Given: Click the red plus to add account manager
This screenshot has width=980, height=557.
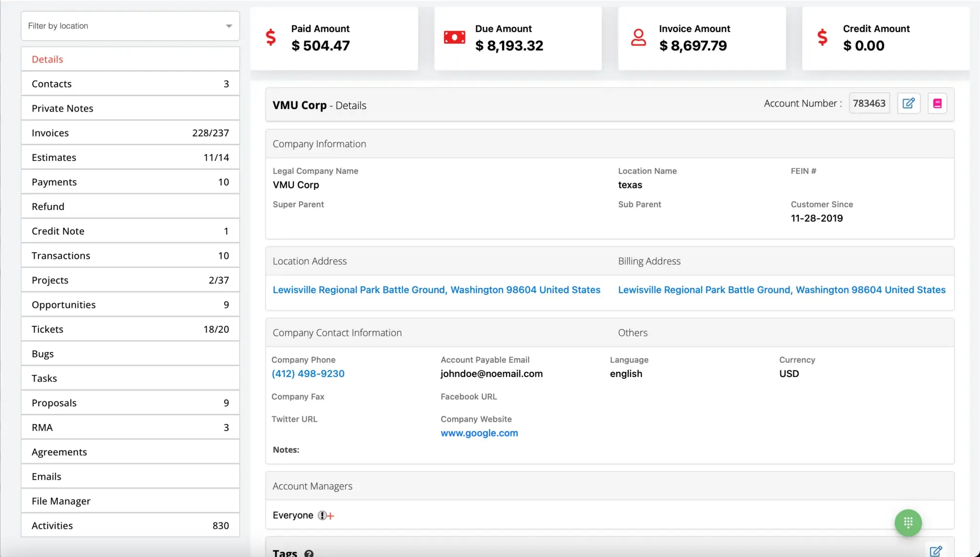Looking at the screenshot, I should [x=331, y=516].
